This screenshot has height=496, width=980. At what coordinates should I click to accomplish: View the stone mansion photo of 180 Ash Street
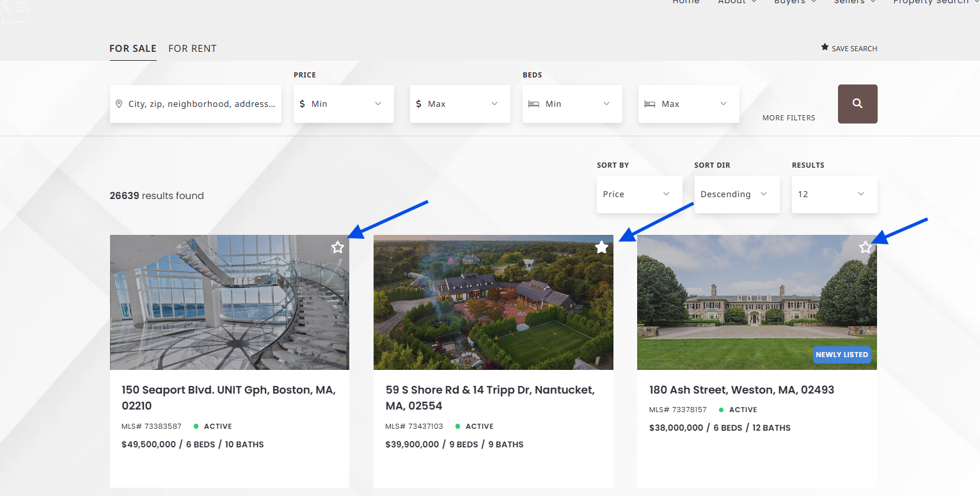click(757, 302)
